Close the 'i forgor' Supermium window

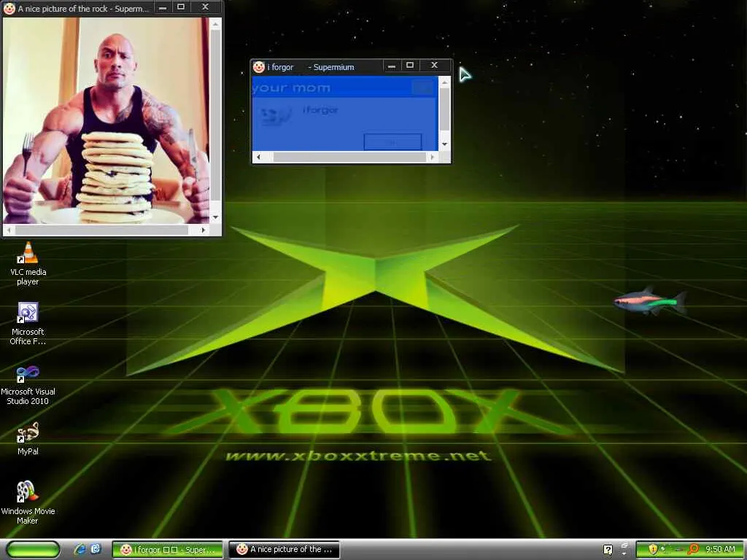coord(434,66)
